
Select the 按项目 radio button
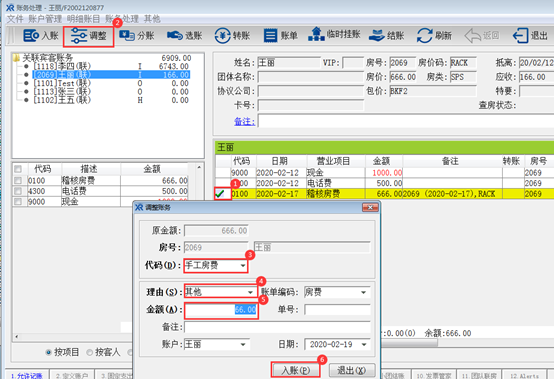click(x=49, y=353)
